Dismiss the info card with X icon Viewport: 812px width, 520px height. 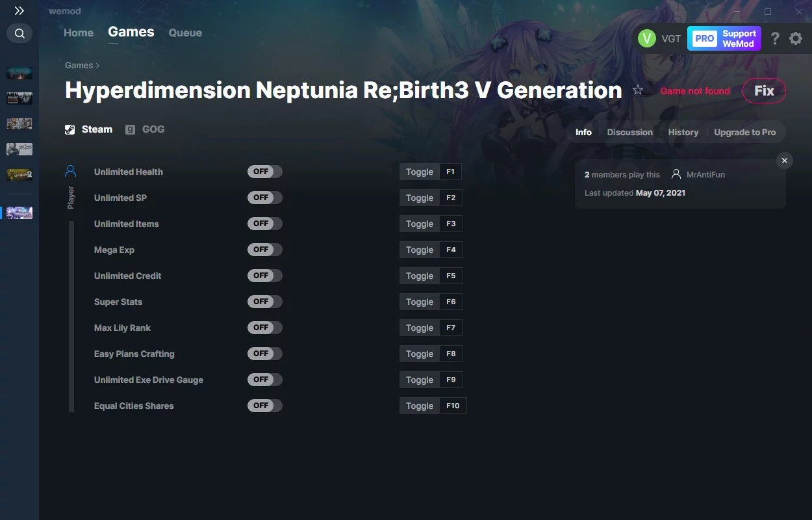tap(785, 161)
